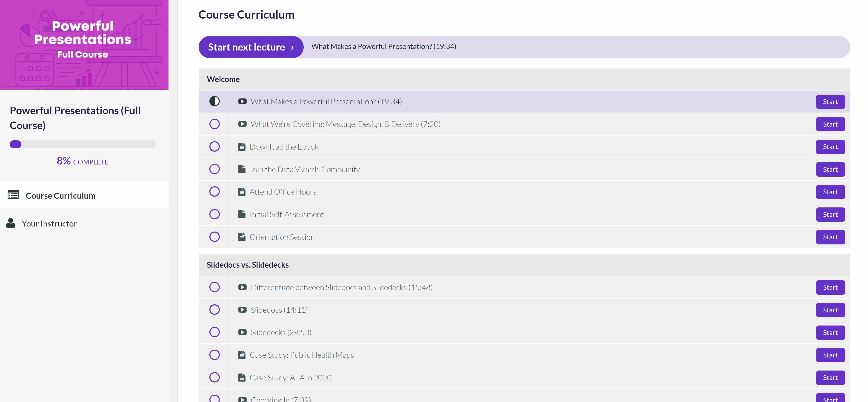868x402 pixels.
Task: Start the Attend Office Hours lesson
Action: 830,192
